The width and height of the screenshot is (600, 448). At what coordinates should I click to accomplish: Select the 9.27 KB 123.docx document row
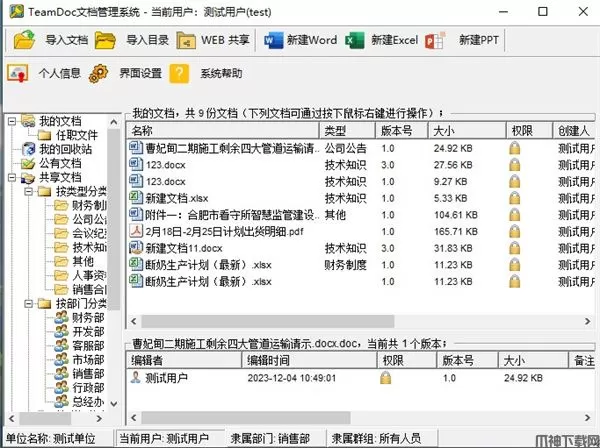tap(361, 181)
